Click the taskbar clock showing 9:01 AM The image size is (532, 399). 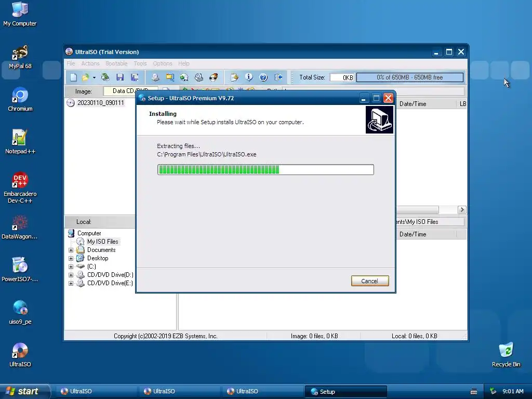(x=513, y=392)
